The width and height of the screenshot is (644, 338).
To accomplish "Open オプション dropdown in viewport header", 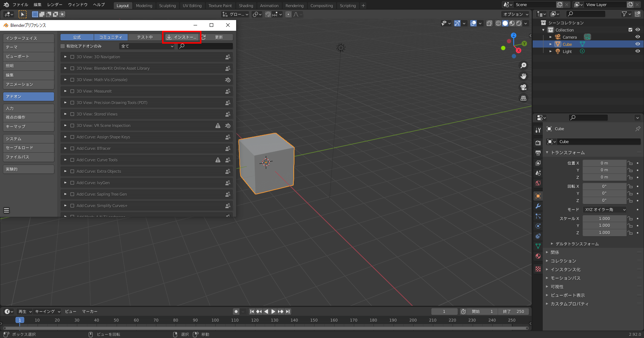I will coord(516,14).
